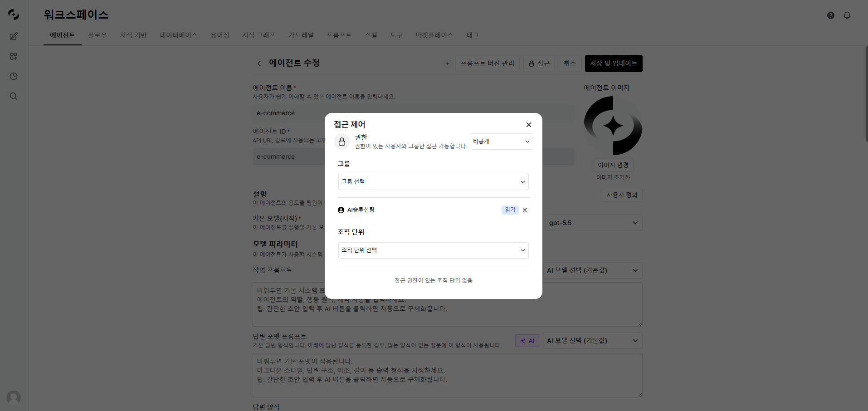Click the 취소 button
Image resolution: width=868 pixels, height=411 pixels.
point(570,64)
